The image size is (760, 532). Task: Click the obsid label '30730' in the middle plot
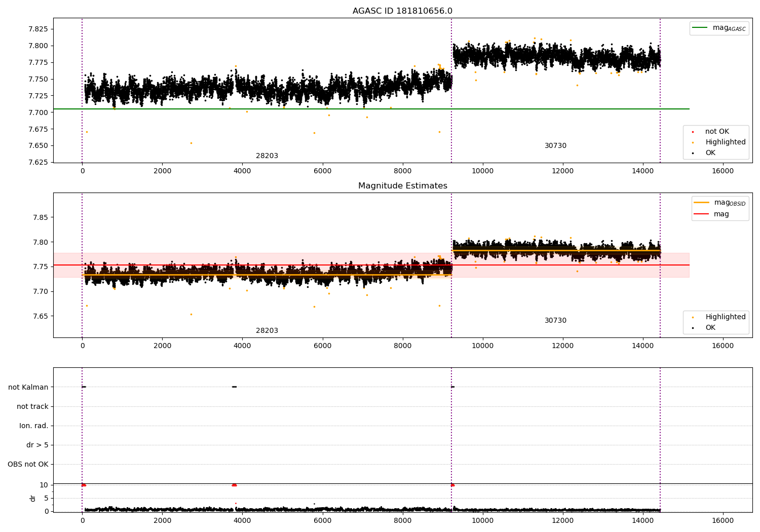coord(555,321)
